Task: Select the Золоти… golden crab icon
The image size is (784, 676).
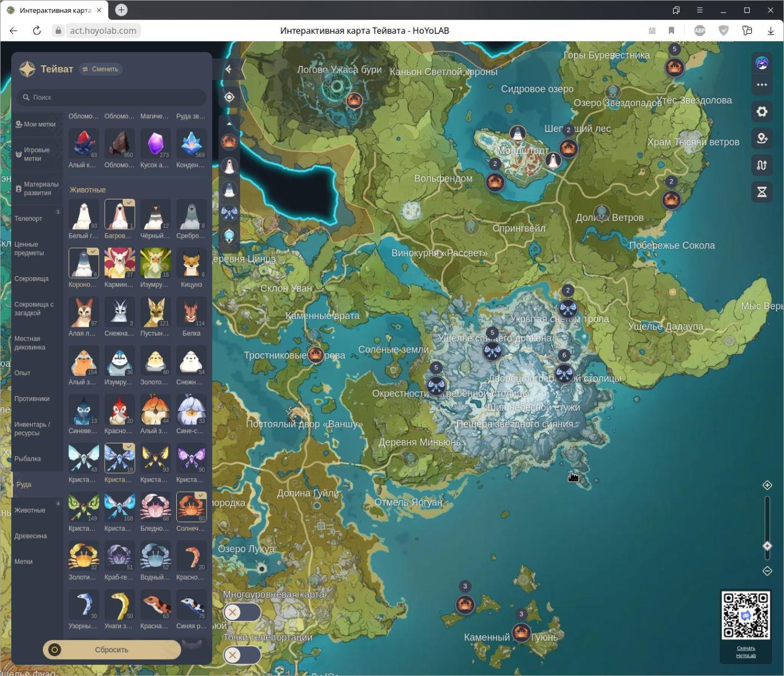Action: [x=83, y=556]
